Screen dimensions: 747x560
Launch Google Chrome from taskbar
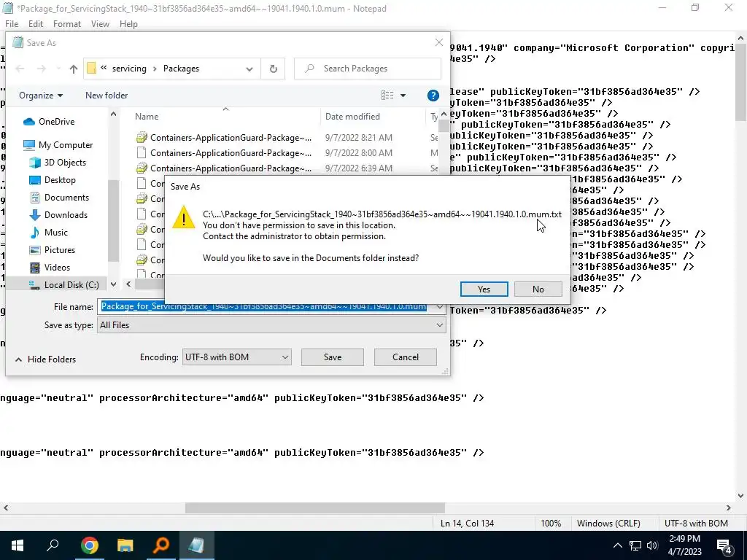pos(89,545)
